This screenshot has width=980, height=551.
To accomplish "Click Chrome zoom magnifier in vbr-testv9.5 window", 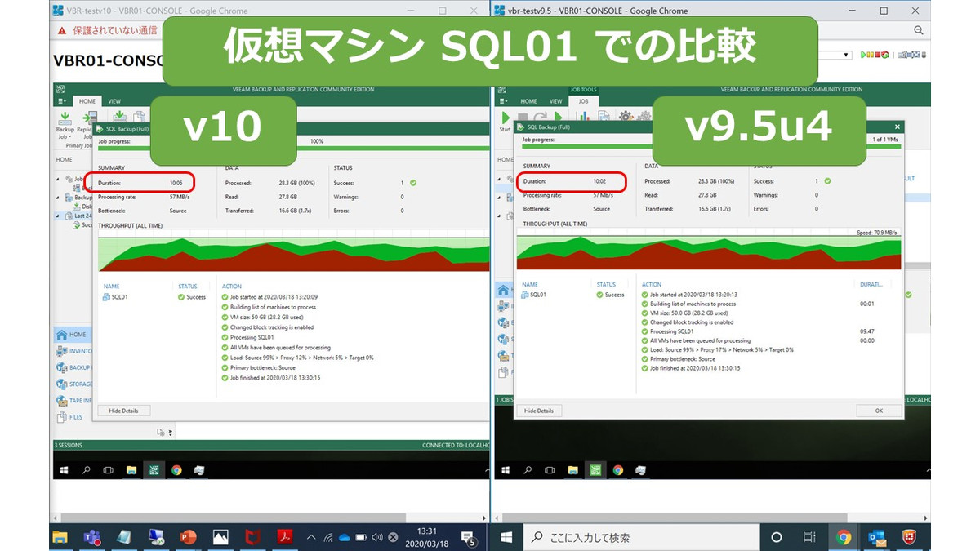I will pyautogui.click(x=919, y=30).
